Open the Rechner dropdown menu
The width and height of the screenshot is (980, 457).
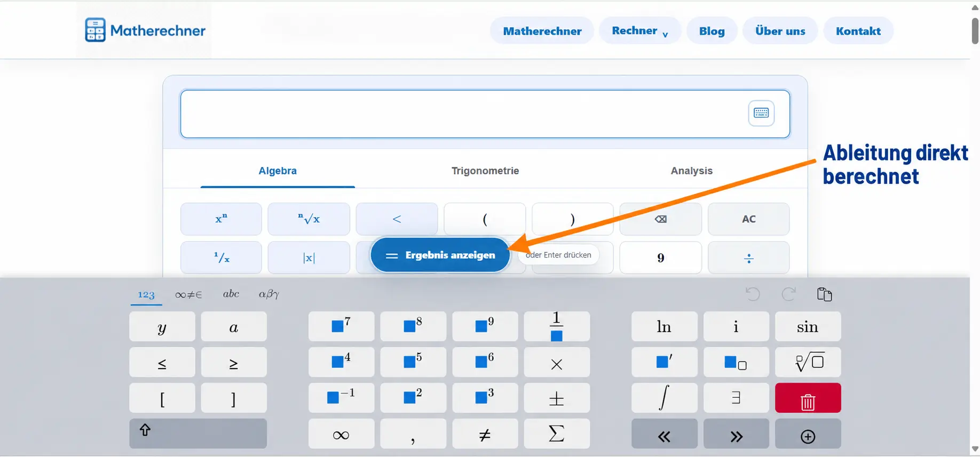click(639, 31)
